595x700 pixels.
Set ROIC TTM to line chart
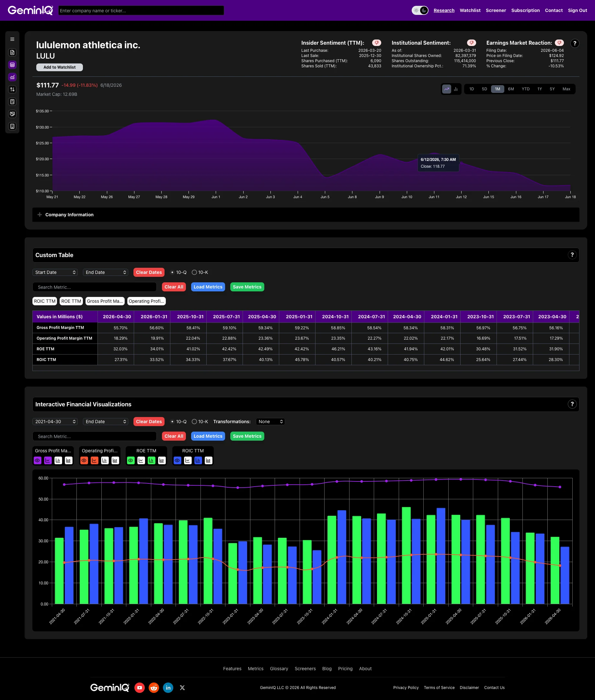pyautogui.click(x=188, y=460)
